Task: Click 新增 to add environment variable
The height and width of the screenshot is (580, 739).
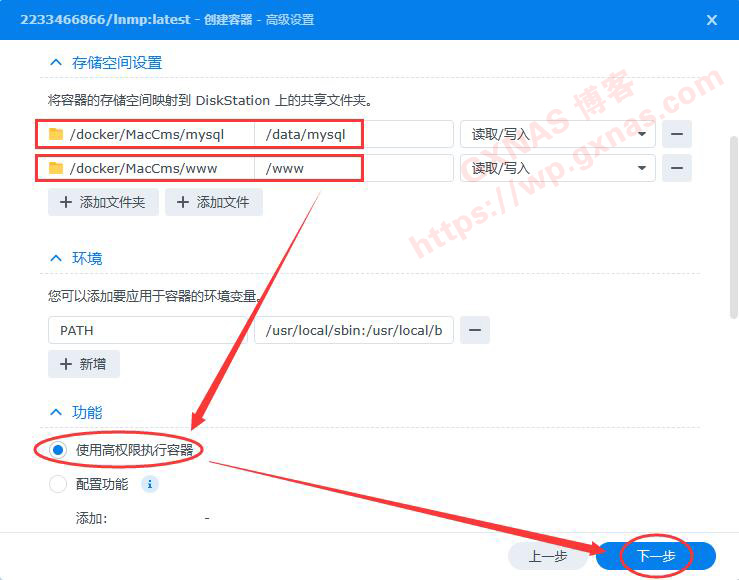Action: [84, 364]
